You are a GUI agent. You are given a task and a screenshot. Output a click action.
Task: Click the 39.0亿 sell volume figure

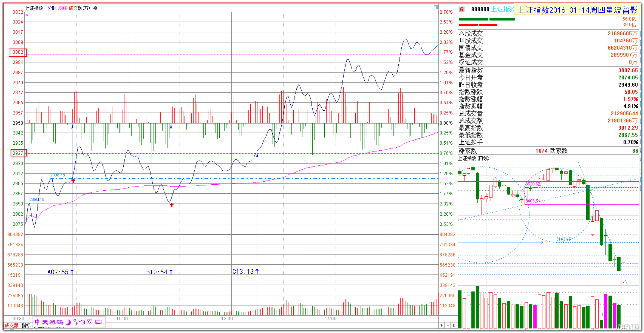pyautogui.click(x=629, y=25)
